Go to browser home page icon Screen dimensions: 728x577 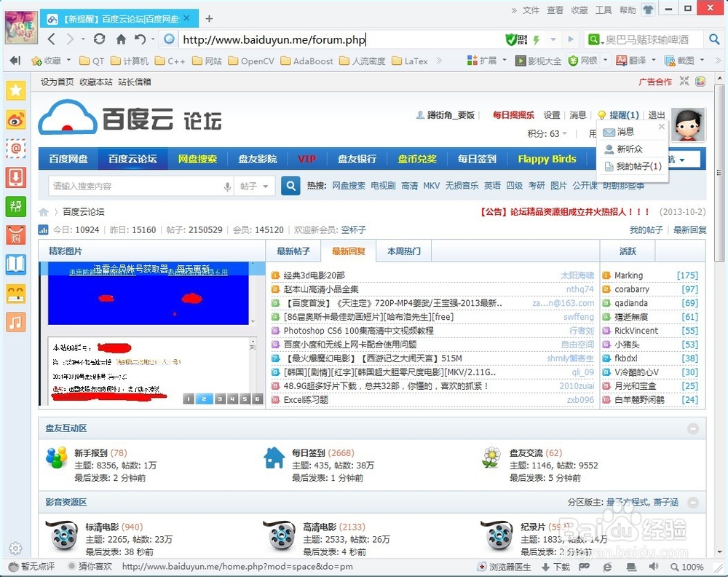[x=121, y=39]
